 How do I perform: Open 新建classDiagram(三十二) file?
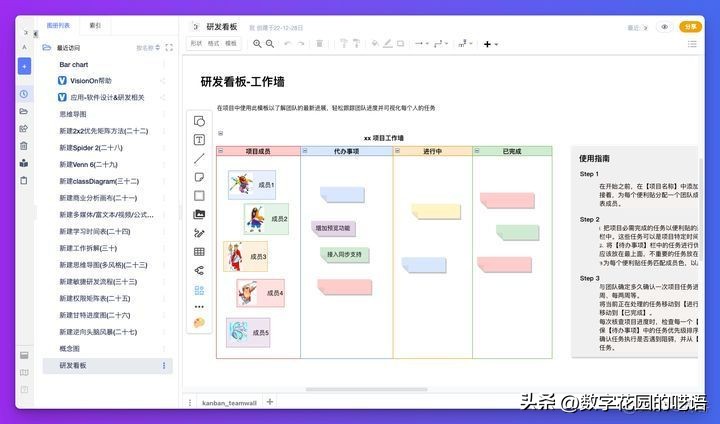coord(99,181)
